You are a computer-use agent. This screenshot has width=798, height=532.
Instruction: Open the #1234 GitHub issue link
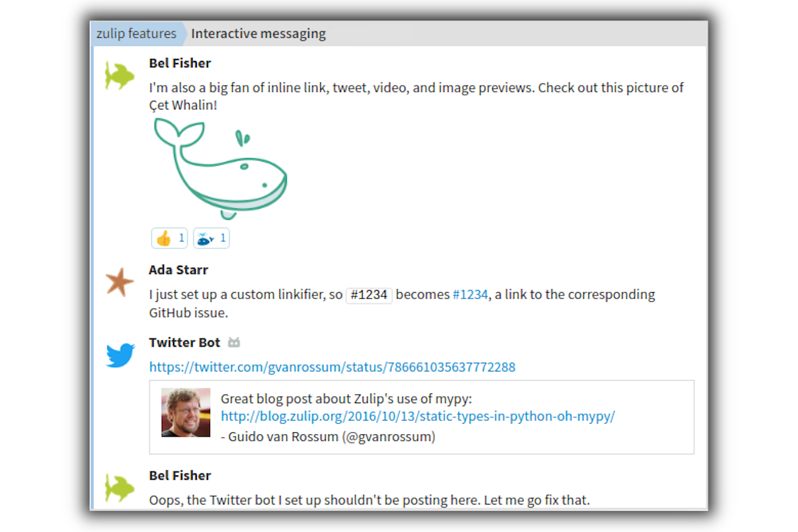coord(469,294)
